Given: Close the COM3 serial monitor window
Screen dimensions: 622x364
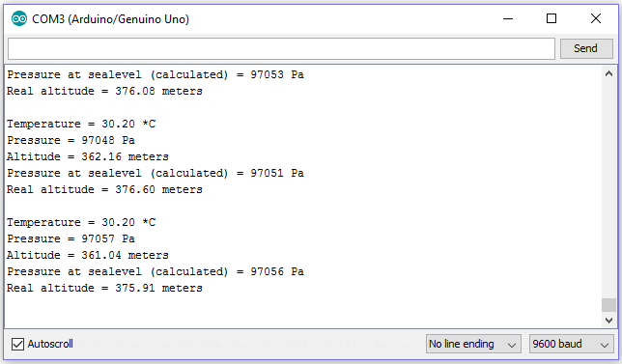Looking at the screenshot, I should [x=596, y=18].
